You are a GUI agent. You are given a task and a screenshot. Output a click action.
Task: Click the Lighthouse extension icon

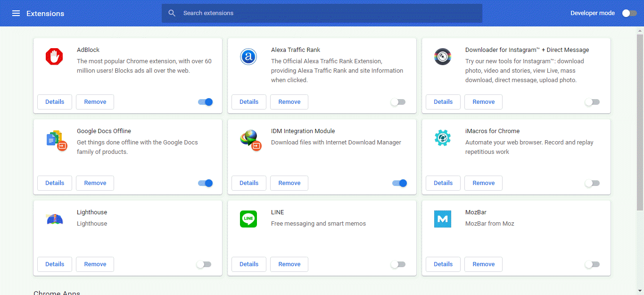click(54, 219)
